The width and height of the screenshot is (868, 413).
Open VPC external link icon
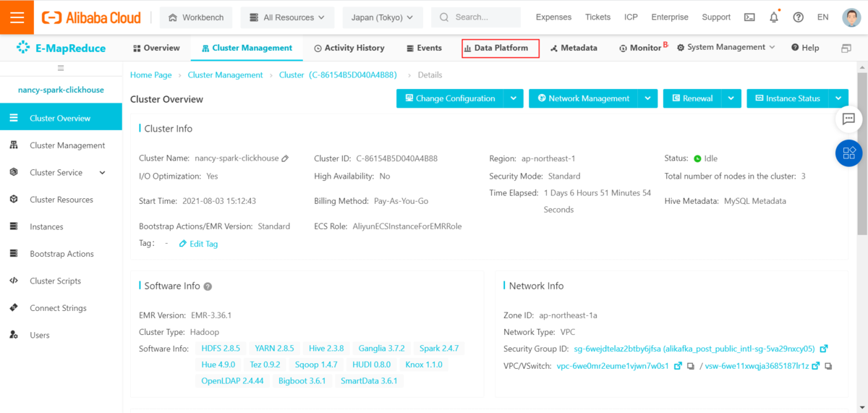678,367
